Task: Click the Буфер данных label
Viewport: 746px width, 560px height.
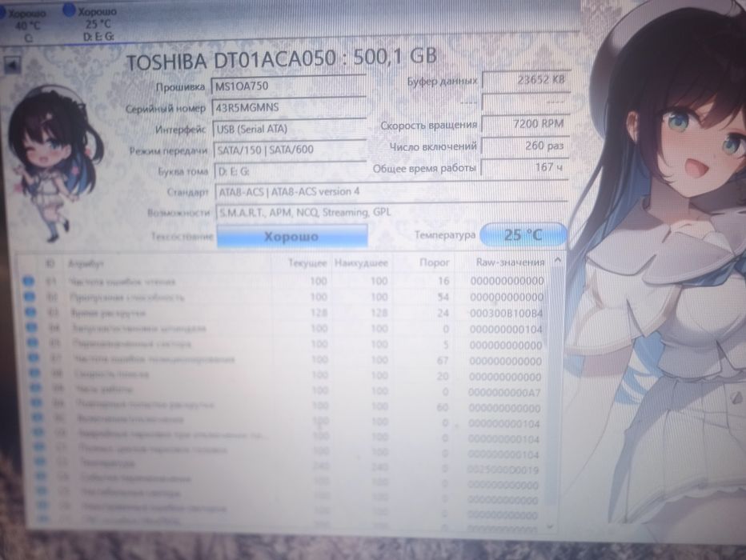Action: [442, 82]
